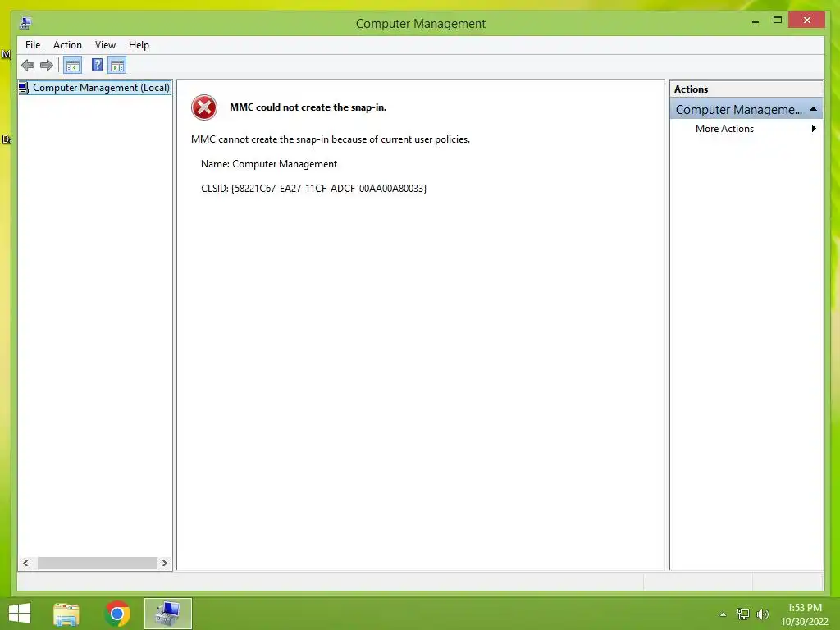
Task: Click the Actions pane header
Action: (x=746, y=89)
